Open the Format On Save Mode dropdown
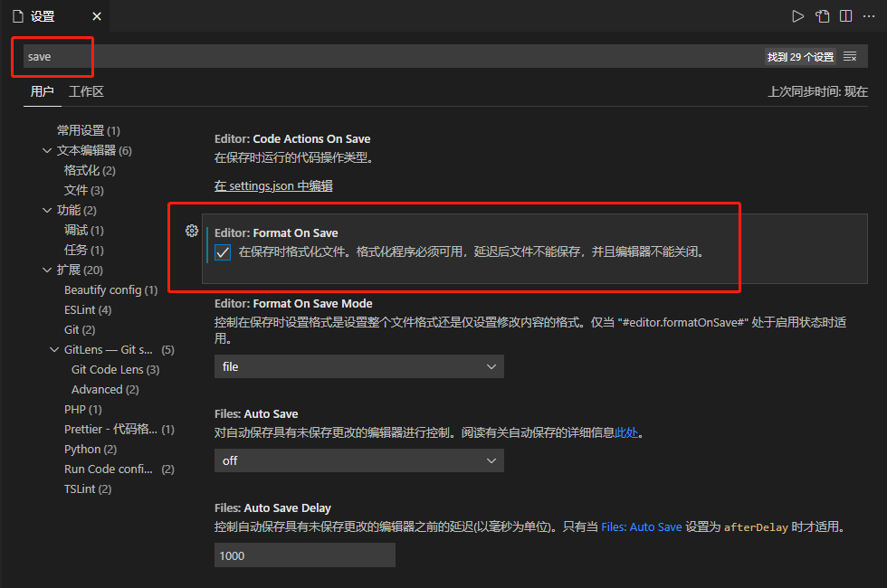Image resolution: width=887 pixels, height=588 pixels. point(358,366)
